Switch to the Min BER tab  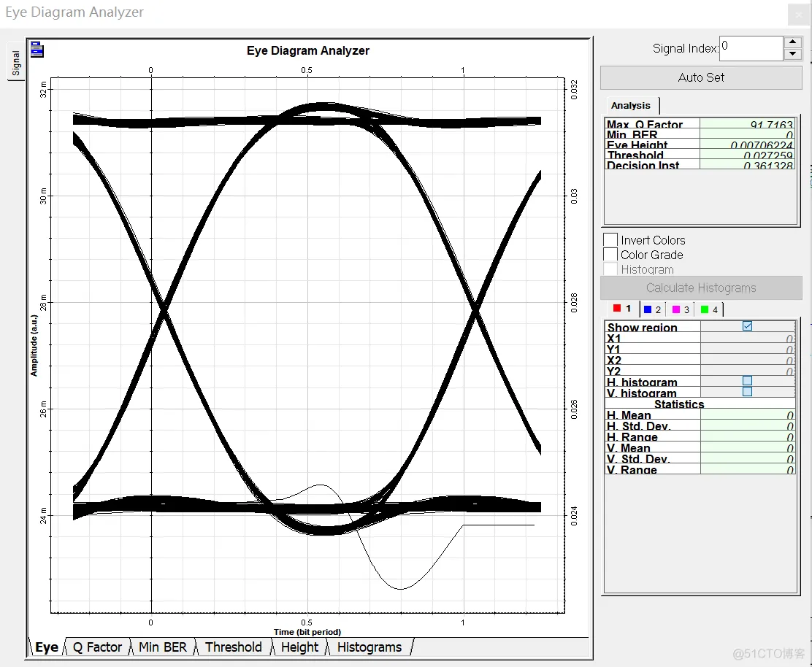coord(163,647)
